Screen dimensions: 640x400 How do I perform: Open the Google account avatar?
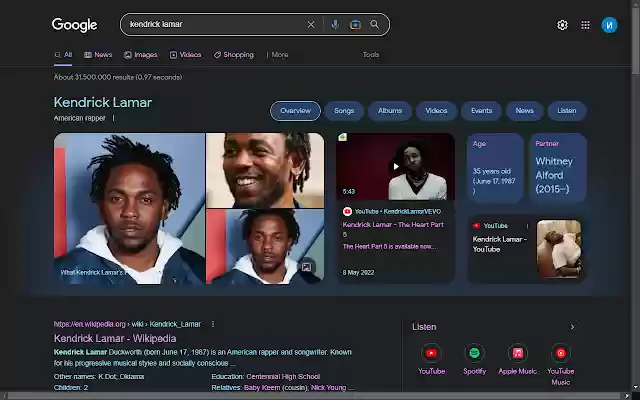click(609, 25)
